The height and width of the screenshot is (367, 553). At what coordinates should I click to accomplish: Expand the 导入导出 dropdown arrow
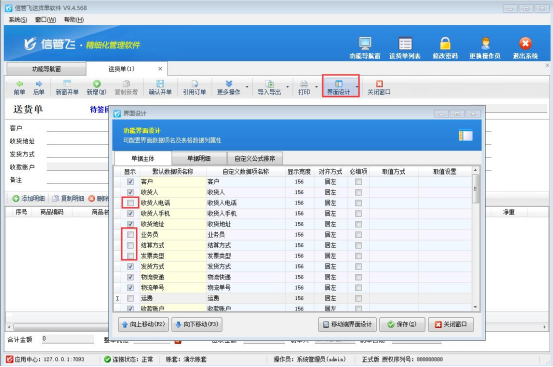tap(287, 87)
